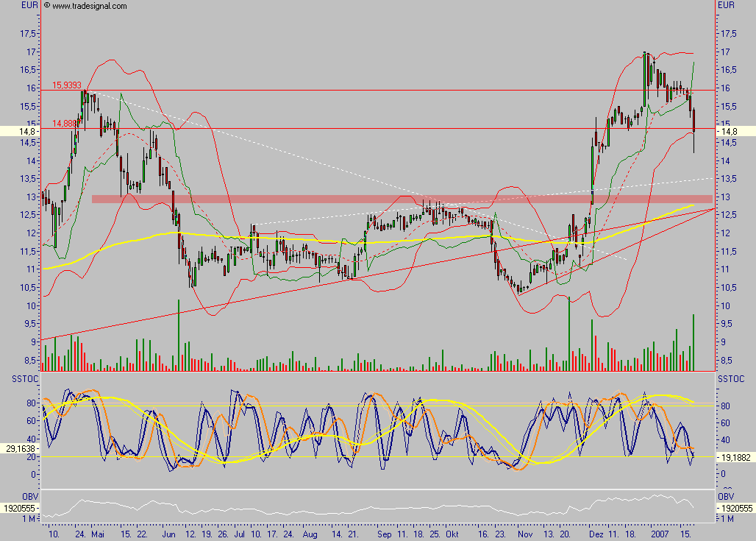Select the 29,1638 stochastic value tag
This screenshot has height=541, width=756.
[20, 448]
